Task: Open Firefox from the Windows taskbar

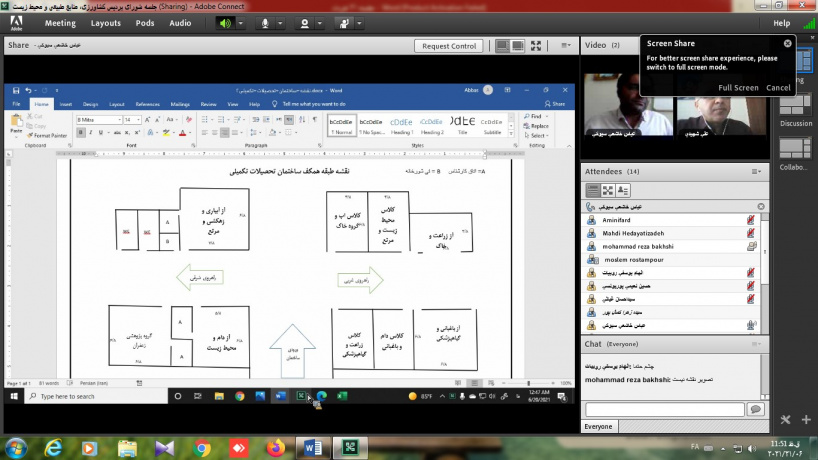Action: pos(276,447)
